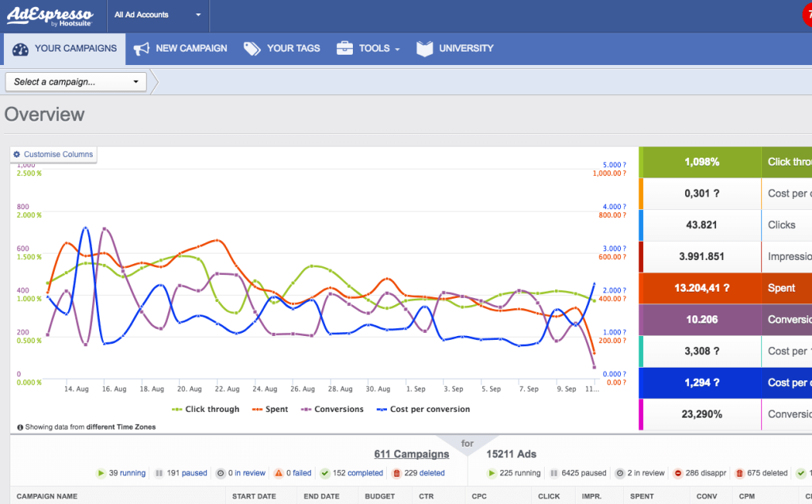Select the 3,308 cost metric tile
Viewport: 812px width, 504px height.
tap(726, 351)
